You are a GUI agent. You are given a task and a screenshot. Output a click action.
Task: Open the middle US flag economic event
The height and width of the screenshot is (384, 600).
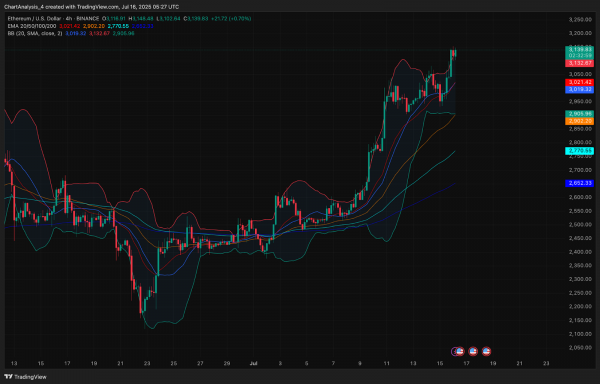click(x=473, y=351)
